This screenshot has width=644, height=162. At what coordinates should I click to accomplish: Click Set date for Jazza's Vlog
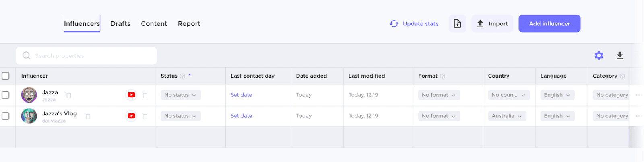[x=241, y=116]
